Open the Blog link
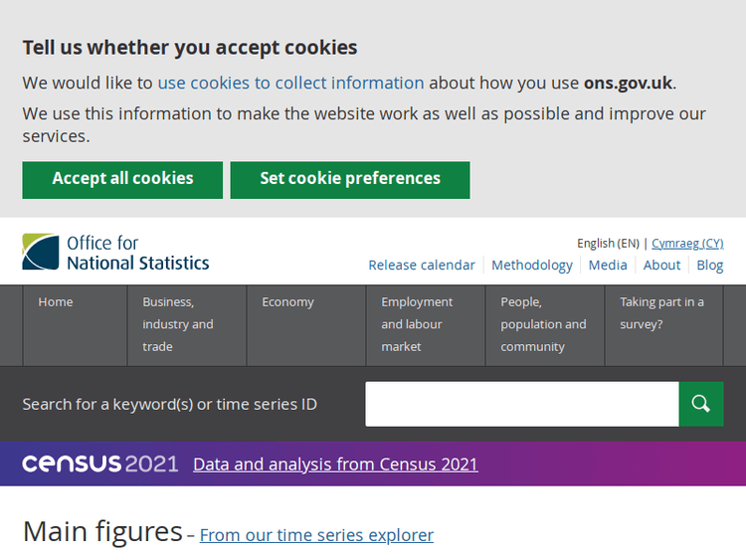This screenshot has width=746, height=560. [x=710, y=265]
